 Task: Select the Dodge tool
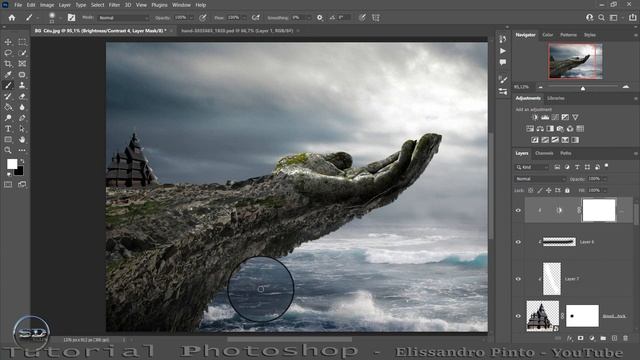(x=8, y=118)
